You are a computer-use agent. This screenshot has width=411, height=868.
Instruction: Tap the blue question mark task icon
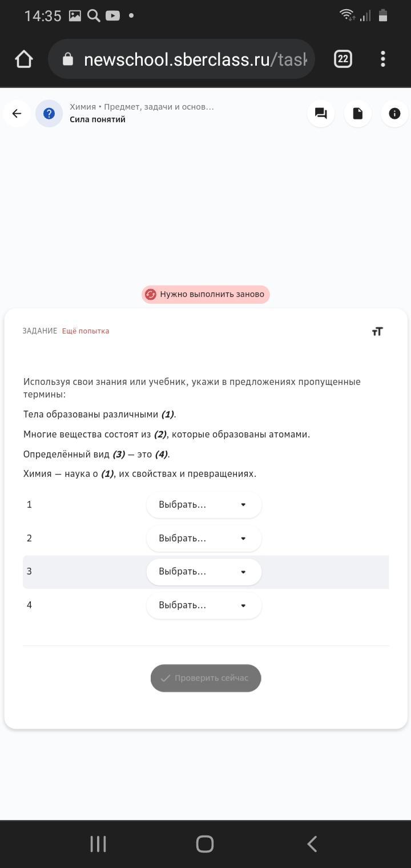[49, 114]
